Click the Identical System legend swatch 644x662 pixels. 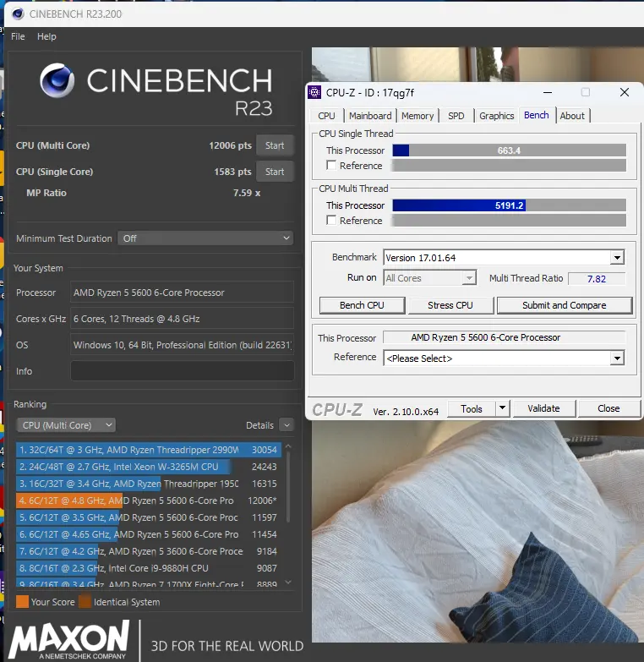click(85, 602)
